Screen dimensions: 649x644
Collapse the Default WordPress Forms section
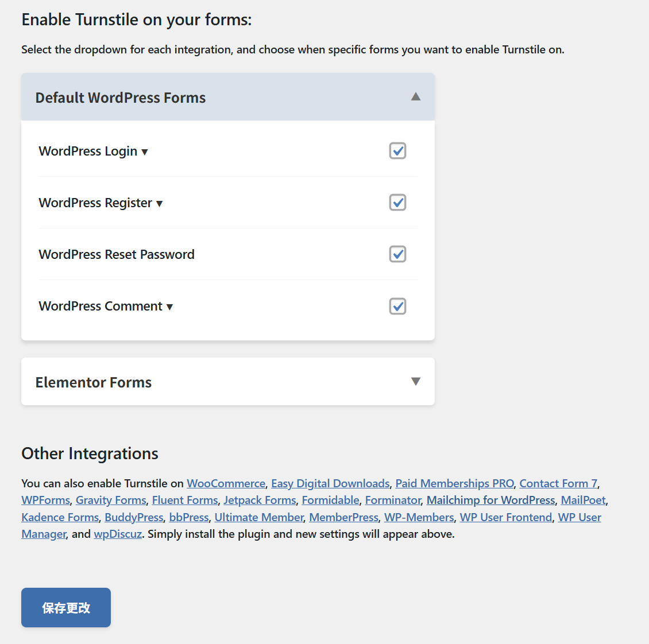[x=416, y=97]
